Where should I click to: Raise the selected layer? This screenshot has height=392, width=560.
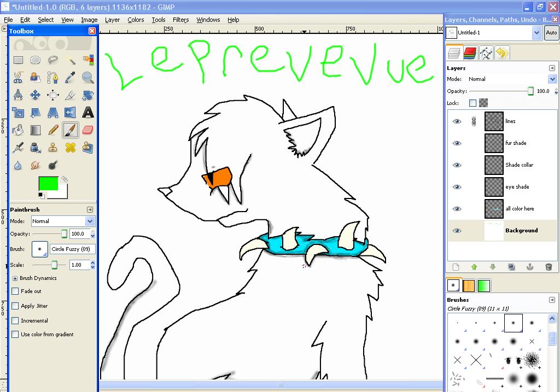tap(474, 267)
